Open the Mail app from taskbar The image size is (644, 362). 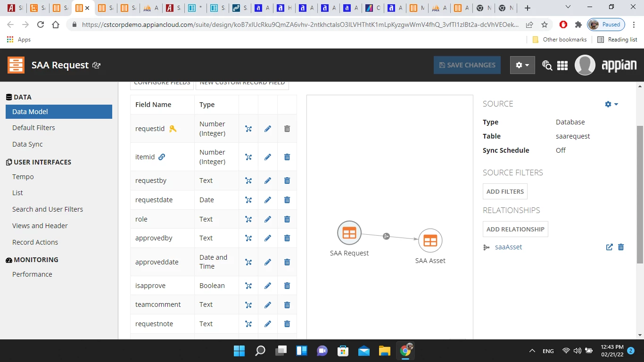pyautogui.click(x=364, y=351)
